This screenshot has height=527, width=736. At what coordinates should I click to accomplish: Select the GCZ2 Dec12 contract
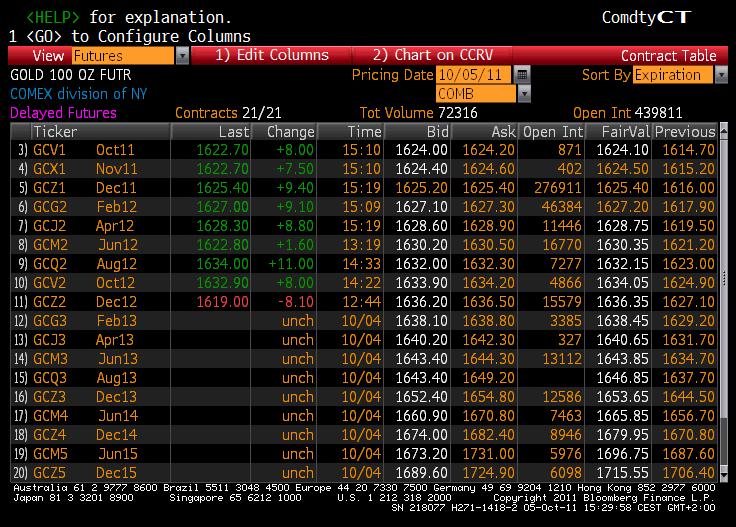click(x=364, y=302)
